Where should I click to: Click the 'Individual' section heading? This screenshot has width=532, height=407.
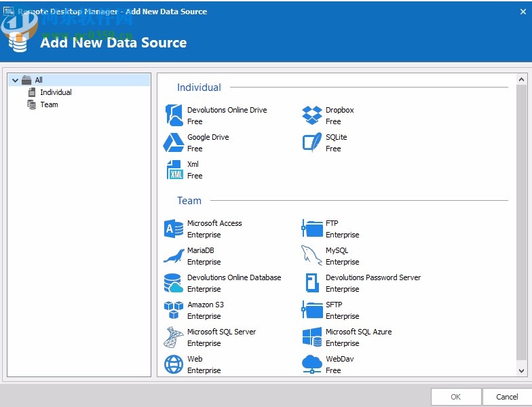point(199,87)
